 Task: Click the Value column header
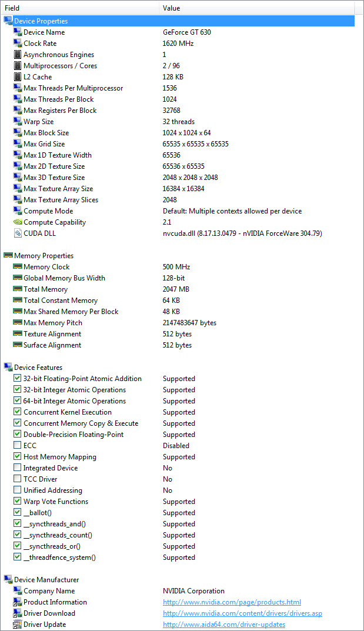256,8
